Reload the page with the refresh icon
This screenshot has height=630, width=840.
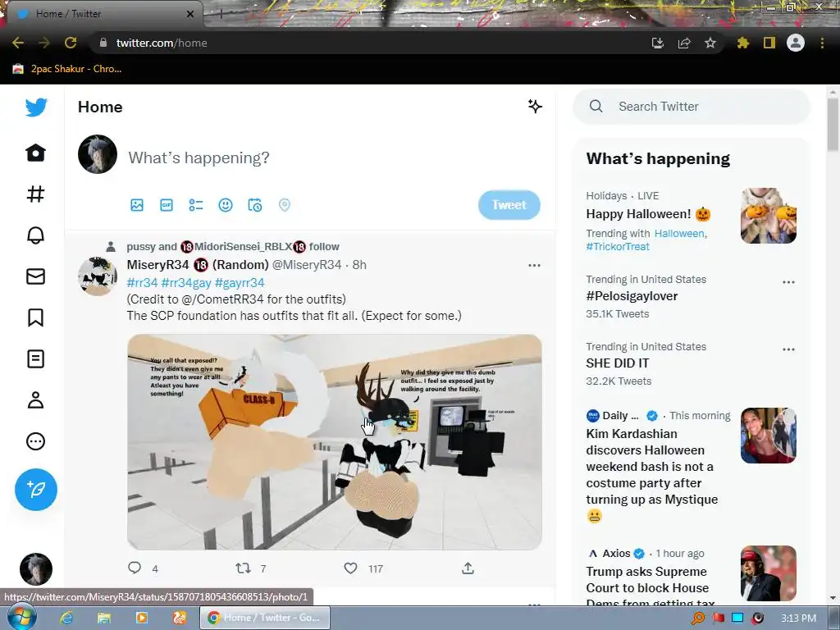[71, 43]
